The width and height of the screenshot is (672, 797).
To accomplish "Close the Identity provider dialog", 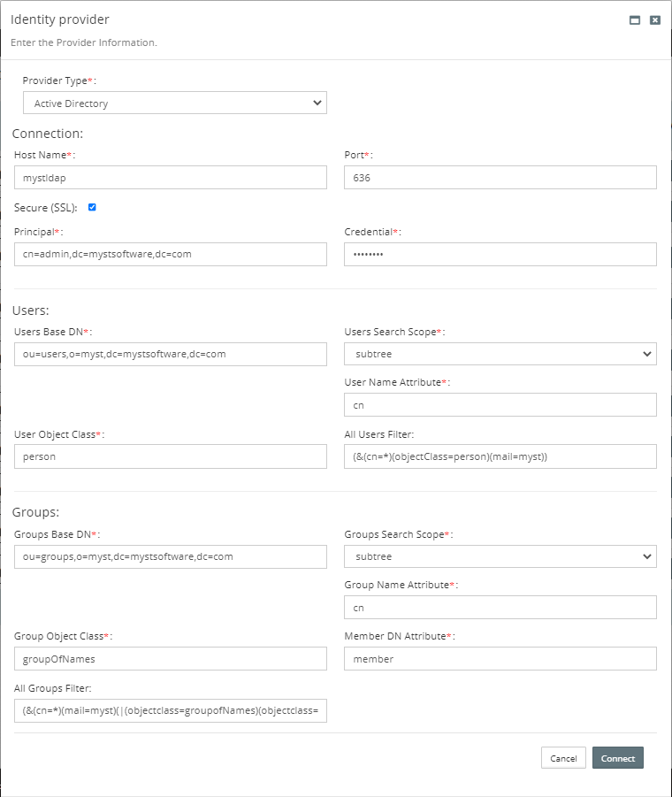I will tap(655, 20).
